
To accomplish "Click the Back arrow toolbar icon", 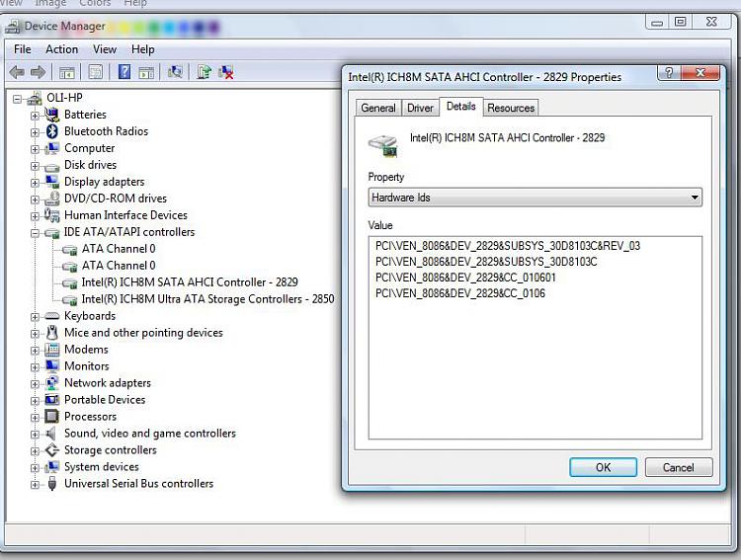I will pos(17,72).
